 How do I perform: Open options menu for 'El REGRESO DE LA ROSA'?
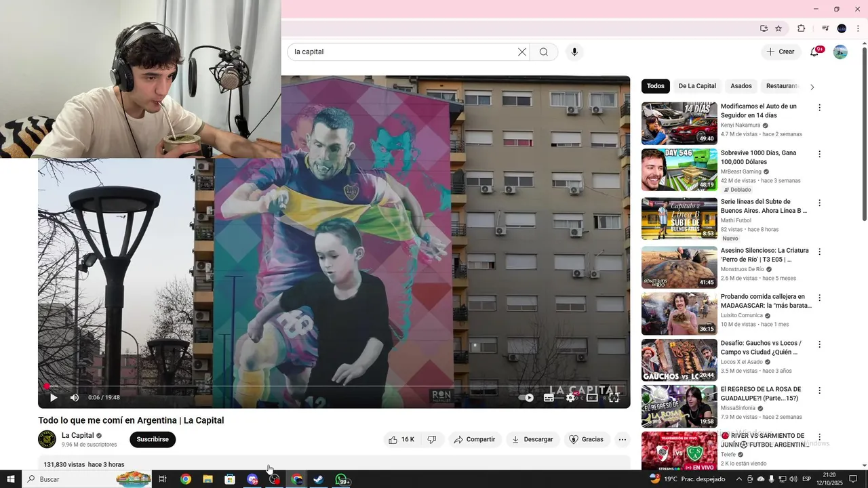tap(819, 390)
